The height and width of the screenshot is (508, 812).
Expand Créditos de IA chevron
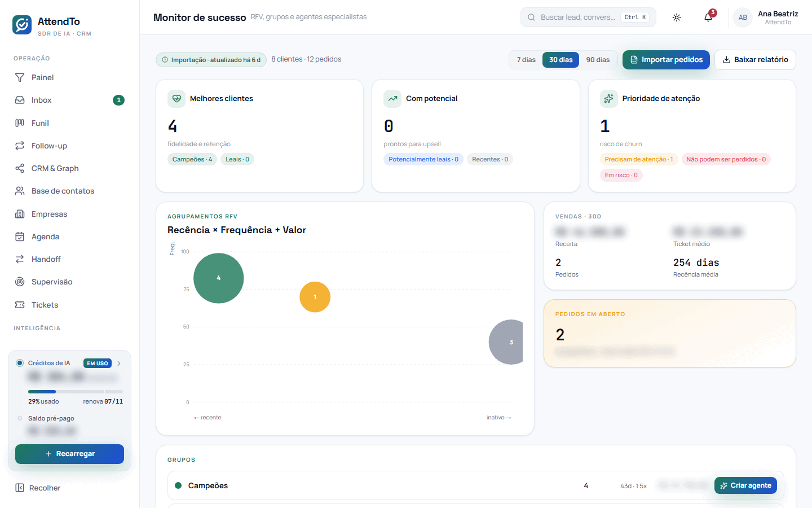point(119,364)
